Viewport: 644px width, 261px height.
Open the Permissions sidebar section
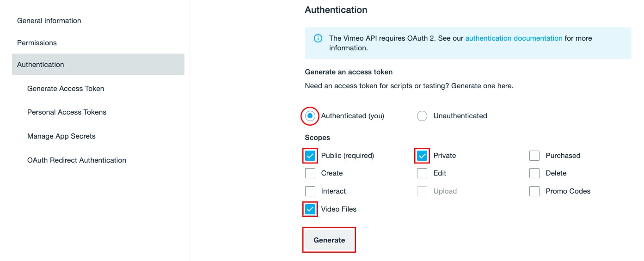[37, 43]
